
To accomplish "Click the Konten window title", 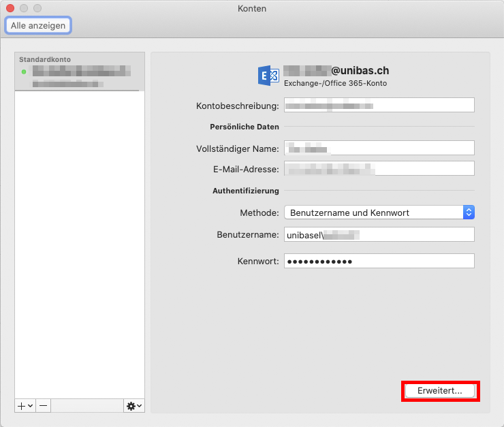I will (252, 9).
